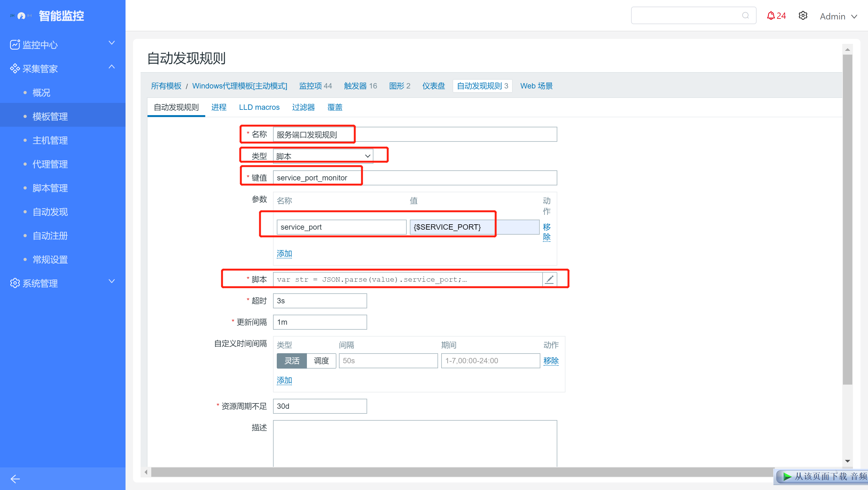Click the 系统管理 gear icon

(15, 283)
